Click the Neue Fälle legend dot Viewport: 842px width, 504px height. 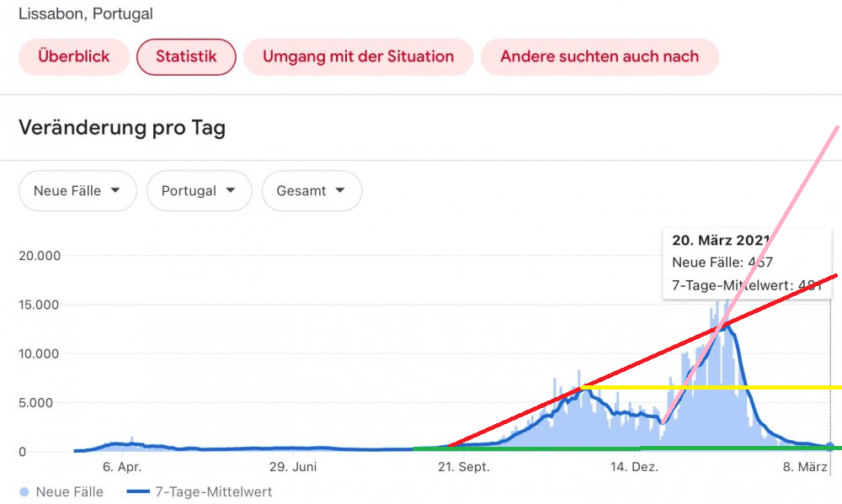(24, 491)
